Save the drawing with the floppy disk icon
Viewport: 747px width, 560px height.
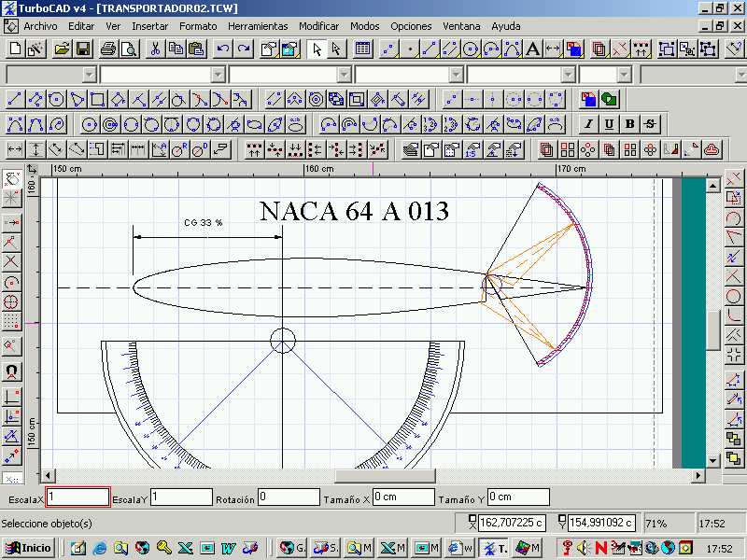(x=83, y=49)
